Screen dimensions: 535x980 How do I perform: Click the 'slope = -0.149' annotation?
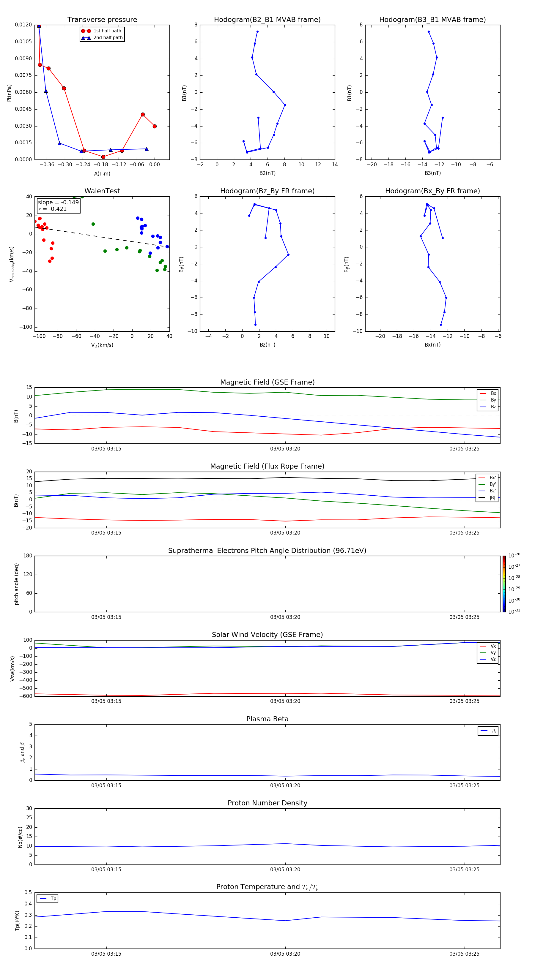[58, 203]
